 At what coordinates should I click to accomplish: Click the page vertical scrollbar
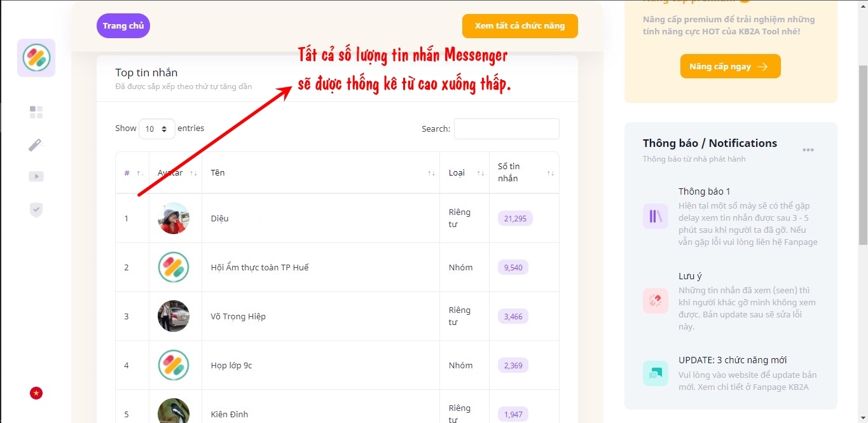click(x=863, y=155)
